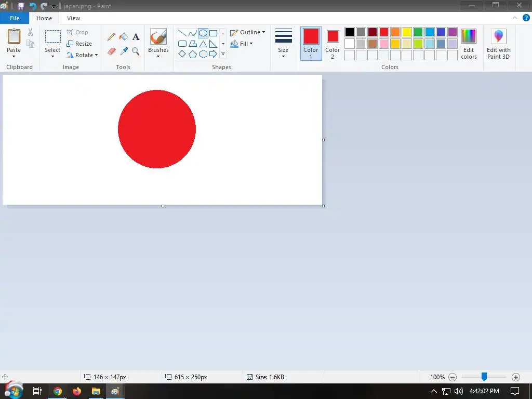Open Customize Quick Access Toolbar dropdown
The height and width of the screenshot is (399, 532).
[54, 6]
